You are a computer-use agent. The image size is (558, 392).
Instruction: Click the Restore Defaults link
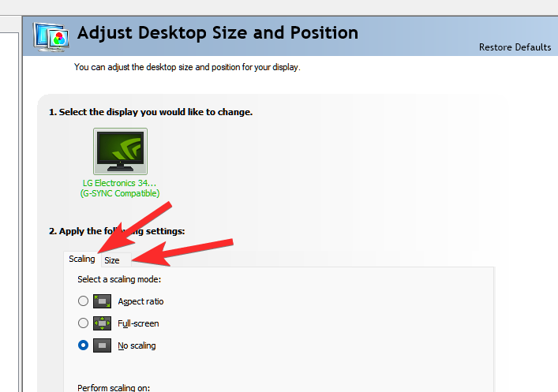pyautogui.click(x=515, y=47)
